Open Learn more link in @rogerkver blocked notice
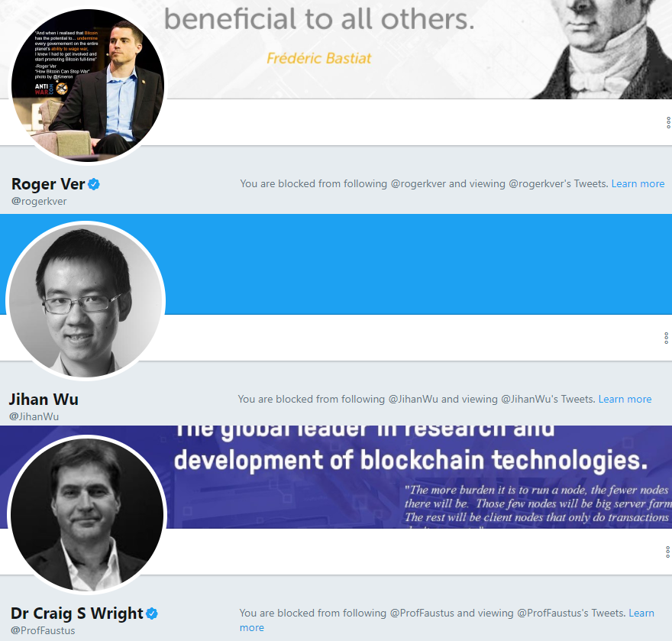This screenshot has height=641, width=672. 638,184
